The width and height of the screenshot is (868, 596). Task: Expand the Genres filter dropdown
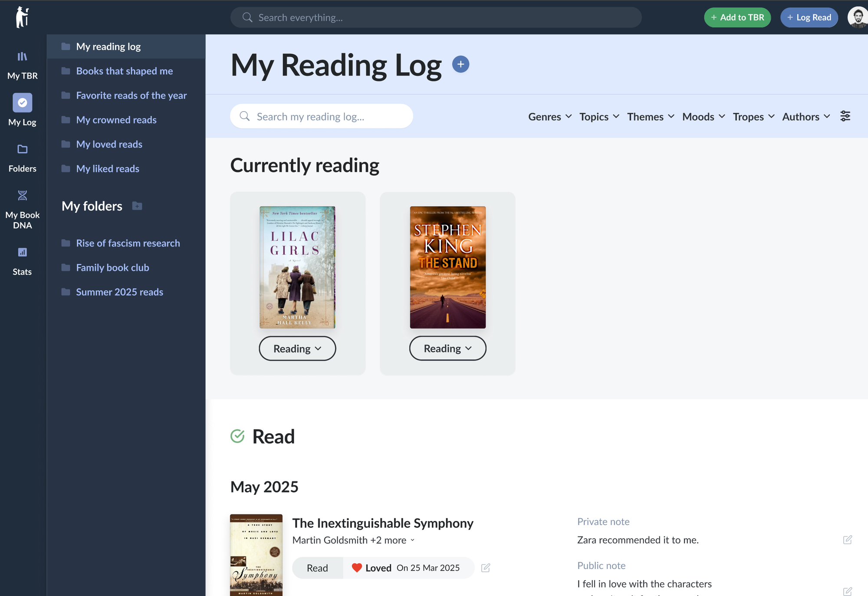pos(550,117)
